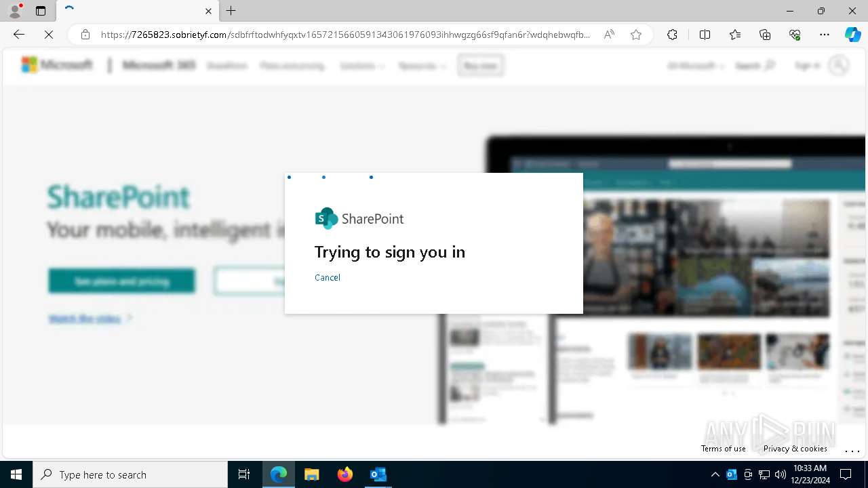Open the footer ellipsis options
This screenshot has height=488, width=868.
(852, 450)
